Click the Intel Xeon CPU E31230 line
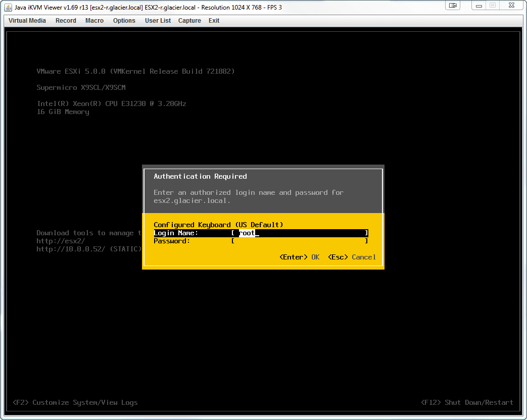This screenshot has width=527, height=420. coord(112,103)
